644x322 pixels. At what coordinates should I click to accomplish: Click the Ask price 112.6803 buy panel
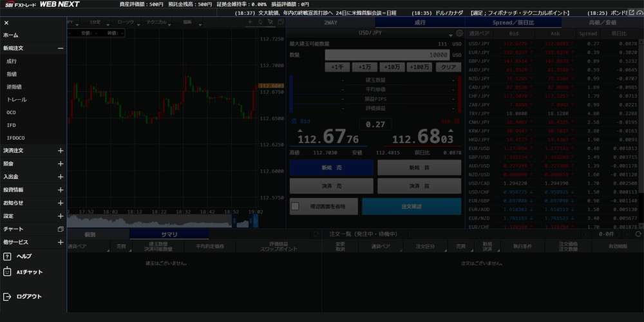tap(422, 135)
